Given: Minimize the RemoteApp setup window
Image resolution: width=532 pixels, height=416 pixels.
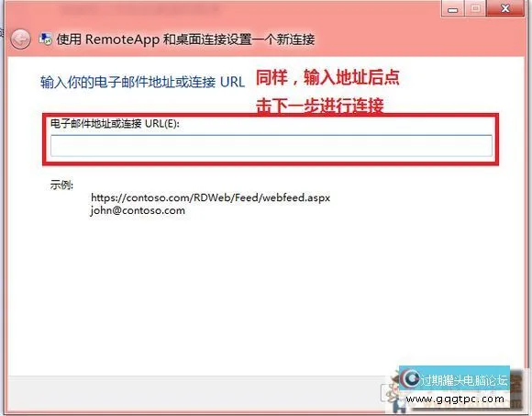Looking at the screenshot, I should click(x=452, y=8).
